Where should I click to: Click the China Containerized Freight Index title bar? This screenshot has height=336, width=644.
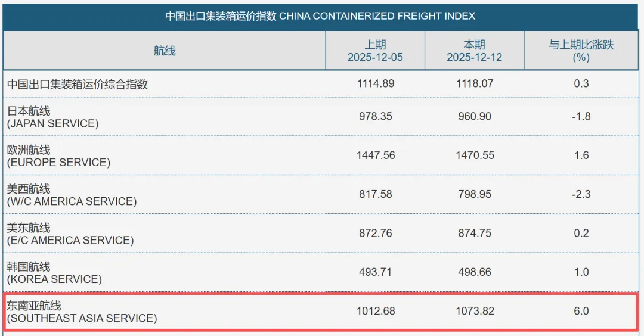pos(320,15)
